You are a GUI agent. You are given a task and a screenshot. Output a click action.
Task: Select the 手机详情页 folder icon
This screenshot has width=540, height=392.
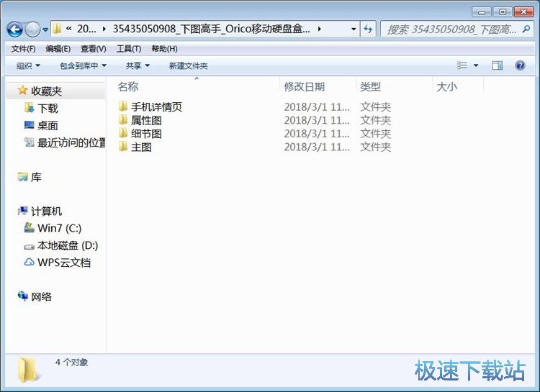[123, 106]
